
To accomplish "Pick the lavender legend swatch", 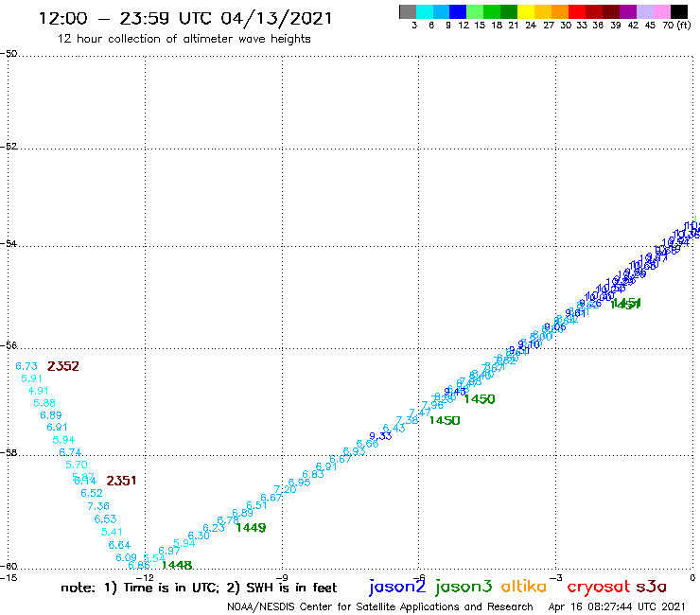I will [644, 11].
